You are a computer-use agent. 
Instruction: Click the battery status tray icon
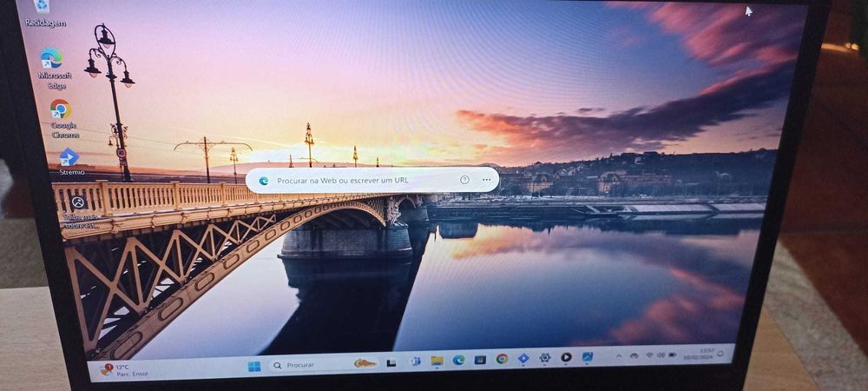click(x=673, y=354)
